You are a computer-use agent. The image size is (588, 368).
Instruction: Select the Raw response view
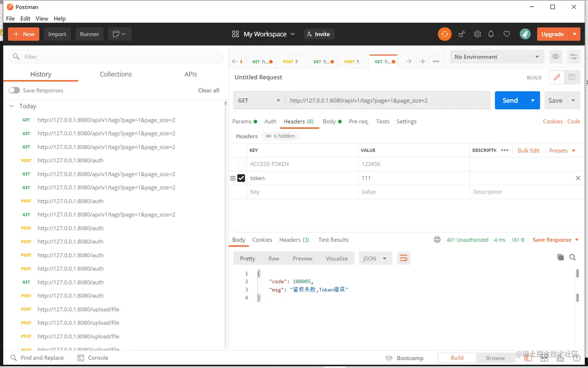274,258
